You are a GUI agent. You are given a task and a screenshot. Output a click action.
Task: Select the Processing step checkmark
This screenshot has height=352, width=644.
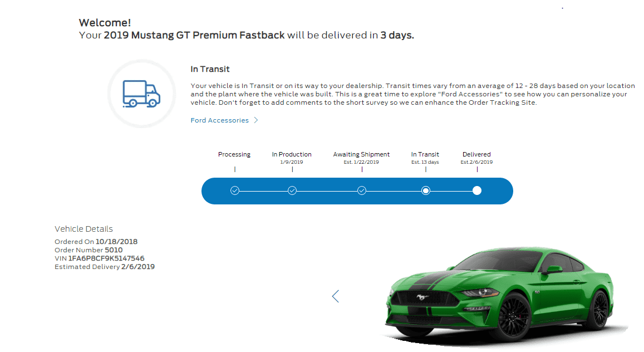click(x=235, y=190)
